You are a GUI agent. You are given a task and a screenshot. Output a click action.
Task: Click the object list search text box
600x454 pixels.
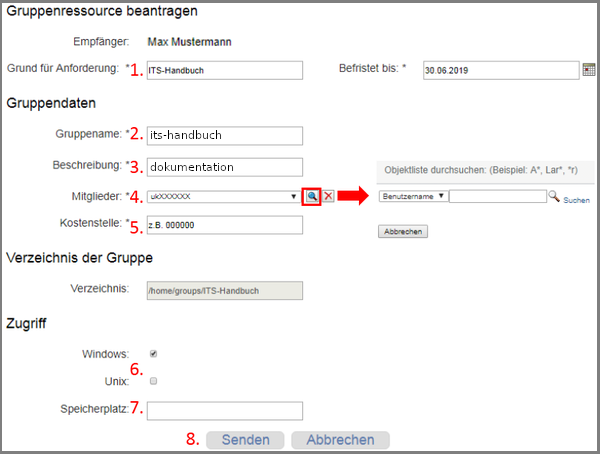coord(496,197)
